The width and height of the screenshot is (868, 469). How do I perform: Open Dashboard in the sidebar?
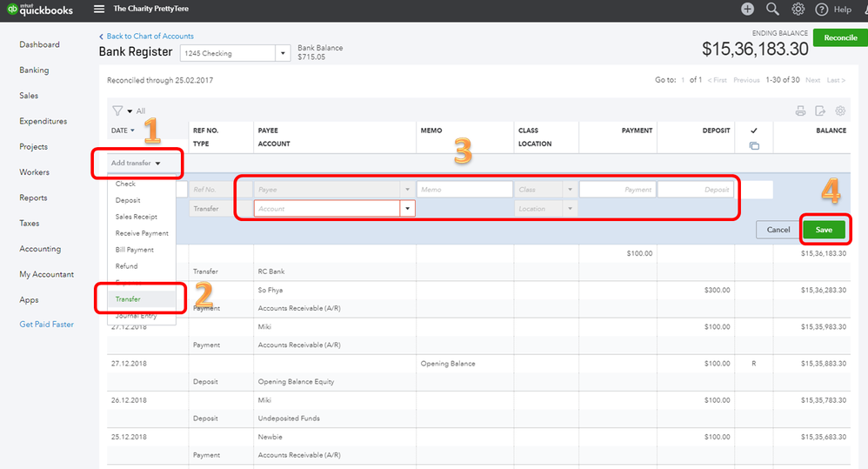39,45
